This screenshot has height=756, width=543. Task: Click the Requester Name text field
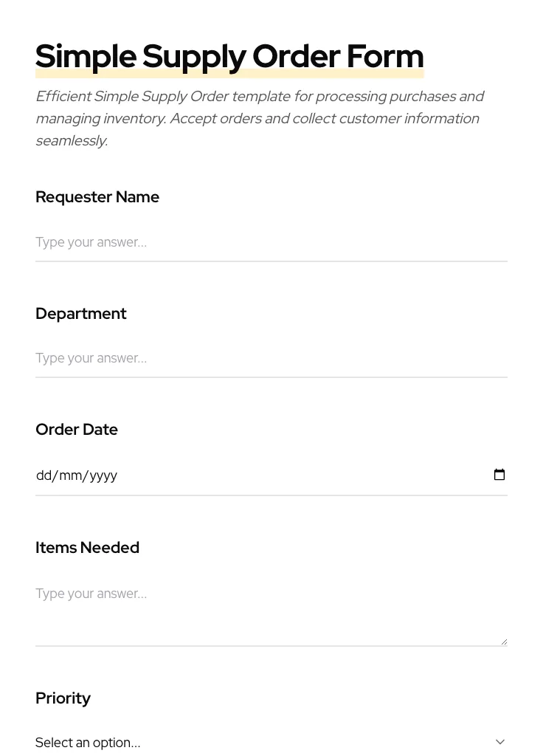coord(221,242)
